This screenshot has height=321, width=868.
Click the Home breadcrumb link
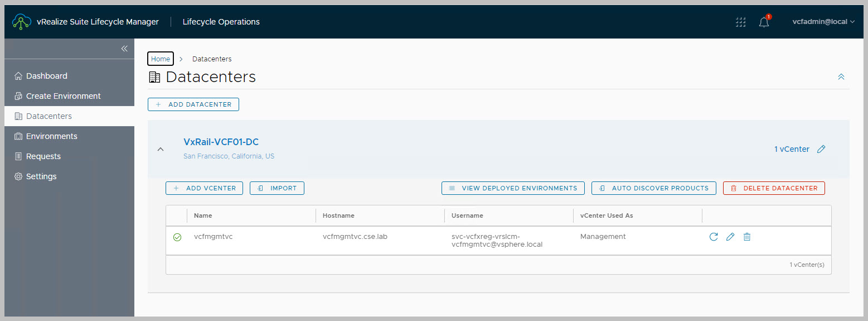coord(161,59)
